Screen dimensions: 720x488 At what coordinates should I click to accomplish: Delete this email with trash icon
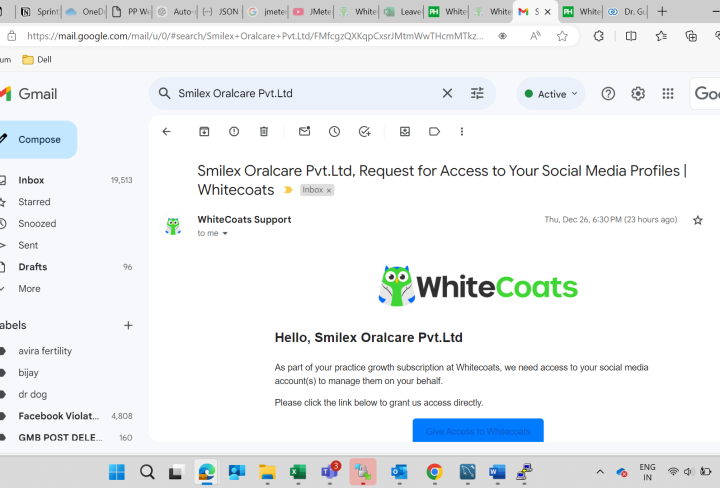(x=264, y=132)
